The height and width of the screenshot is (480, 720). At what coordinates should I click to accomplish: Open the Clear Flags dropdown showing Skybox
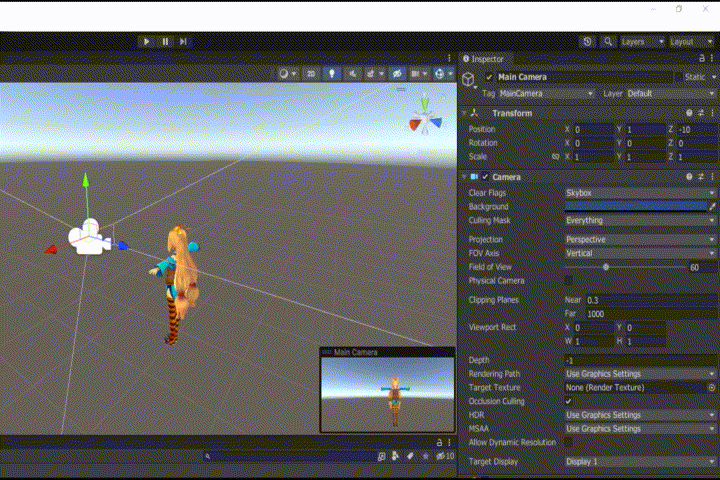(x=640, y=193)
